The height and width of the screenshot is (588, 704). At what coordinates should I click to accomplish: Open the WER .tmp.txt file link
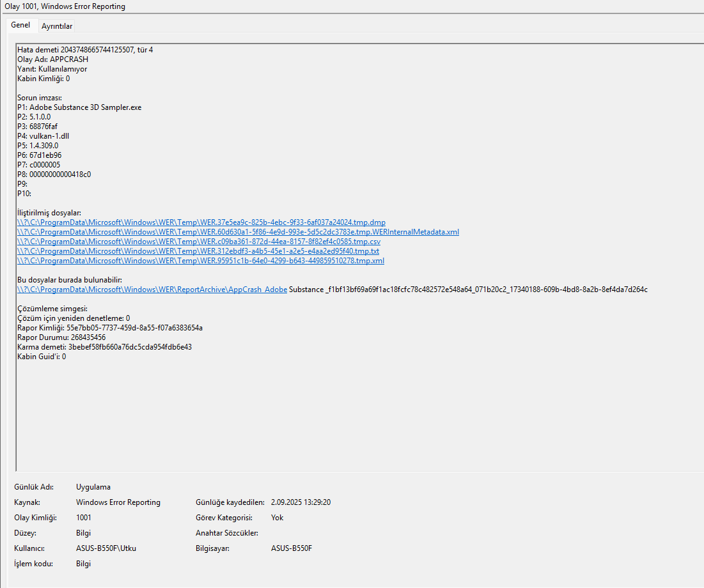point(198,251)
